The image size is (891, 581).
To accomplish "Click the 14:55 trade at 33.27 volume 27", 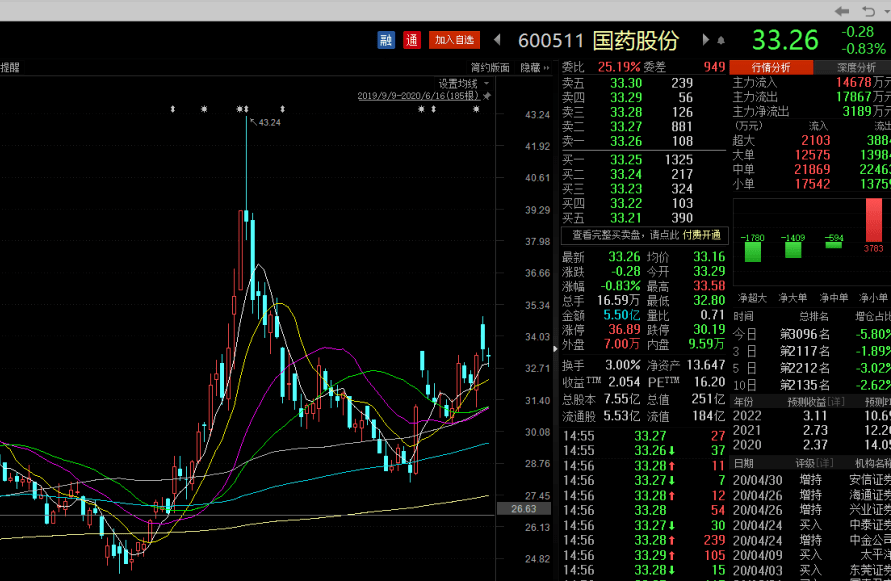I will 644,436.
